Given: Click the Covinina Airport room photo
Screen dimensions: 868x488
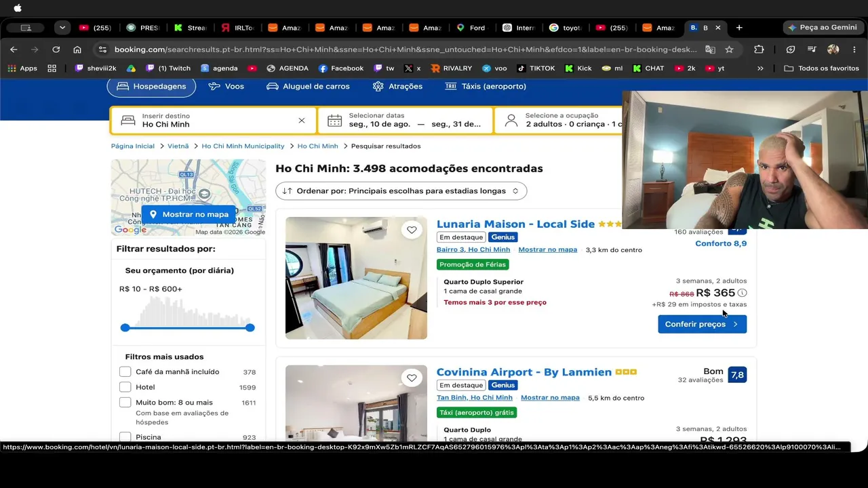Looking at the screenshot, I should [x=356, y=404].
